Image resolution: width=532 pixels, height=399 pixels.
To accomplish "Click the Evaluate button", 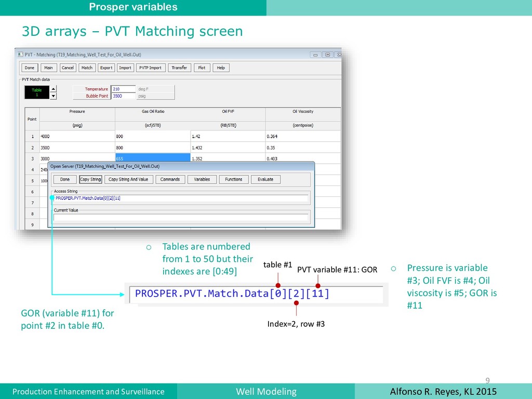I will tap(265, 179).
